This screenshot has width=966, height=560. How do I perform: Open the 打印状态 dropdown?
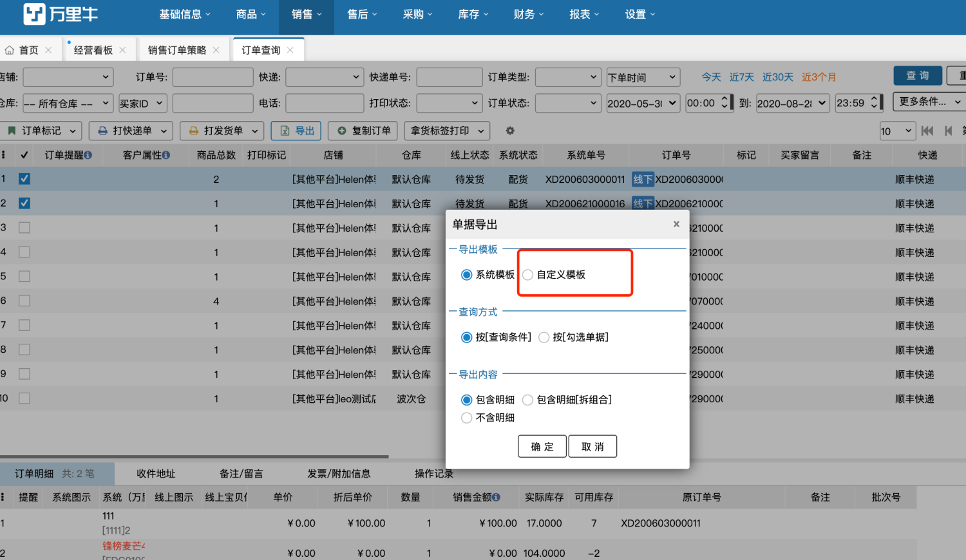pyautogui.click(x=450, y=103)
